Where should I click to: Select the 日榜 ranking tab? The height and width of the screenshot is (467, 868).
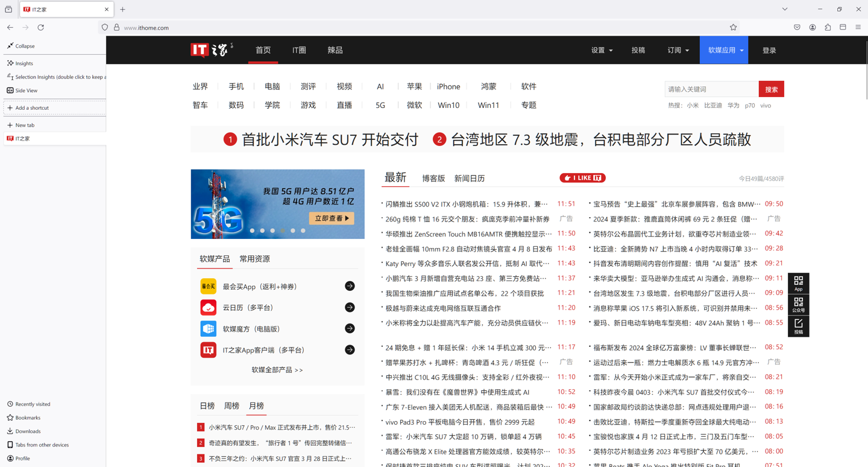point(207,406)
